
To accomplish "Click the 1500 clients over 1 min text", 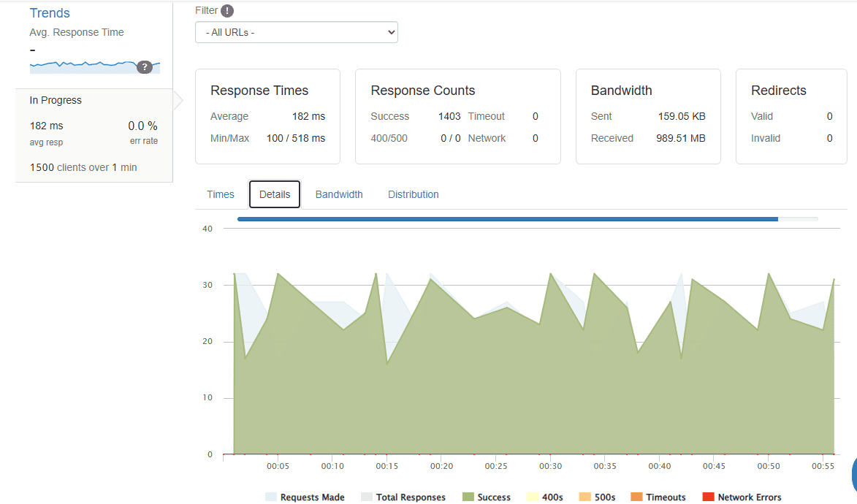I will coord(83,167).
